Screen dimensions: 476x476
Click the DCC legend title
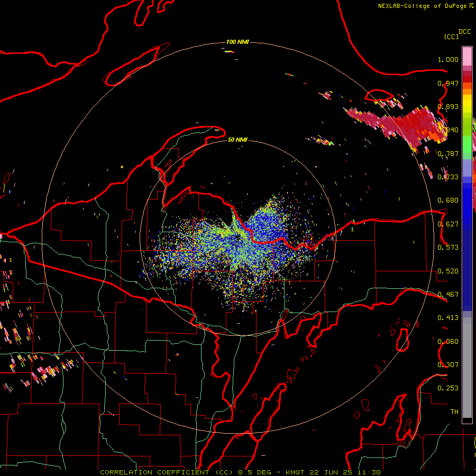click(x=465, y=32)
